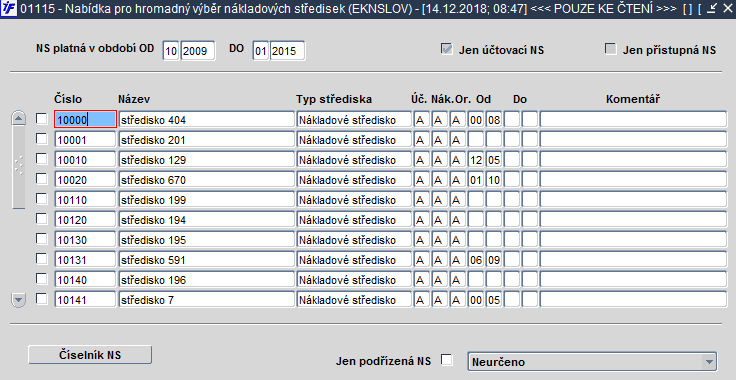Click the Or. flag A in row 10130
Viewport: 736px width, 380px height.
click(x=458, y=240)
